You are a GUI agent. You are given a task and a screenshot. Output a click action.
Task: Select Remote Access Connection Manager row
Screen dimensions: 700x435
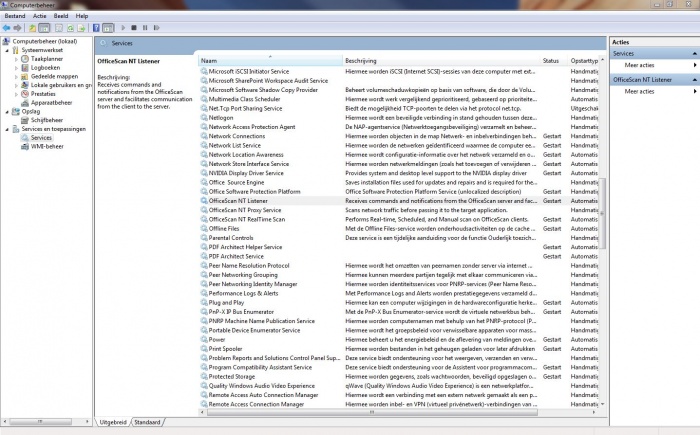tap(399, 404)
